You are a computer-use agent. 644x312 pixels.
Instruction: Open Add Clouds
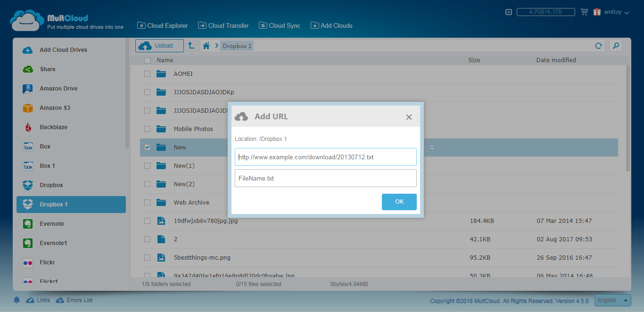[331, 25]
